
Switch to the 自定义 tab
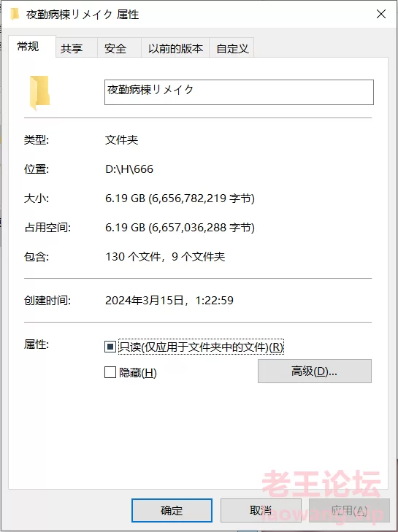click(231, 48)
